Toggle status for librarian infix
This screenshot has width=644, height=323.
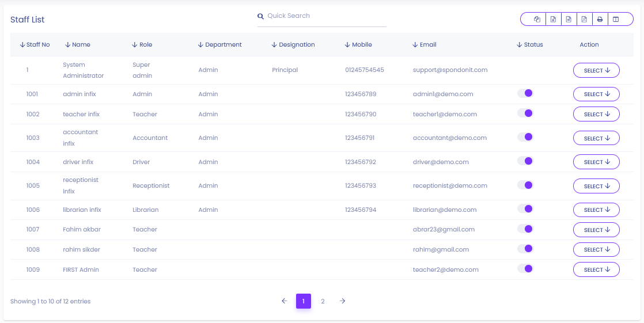click(525, 209)
